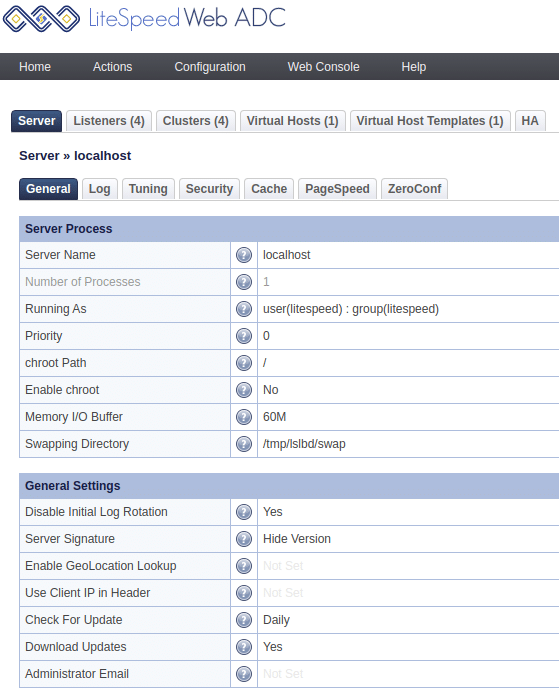Open help icon for Disable Initial Log Rotation

tap(244, 512)
